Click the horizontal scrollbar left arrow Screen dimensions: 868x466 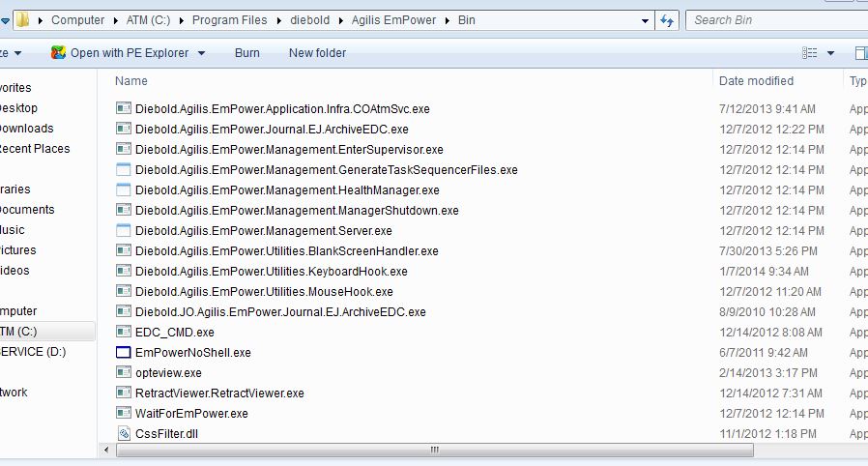coord(106,450)
